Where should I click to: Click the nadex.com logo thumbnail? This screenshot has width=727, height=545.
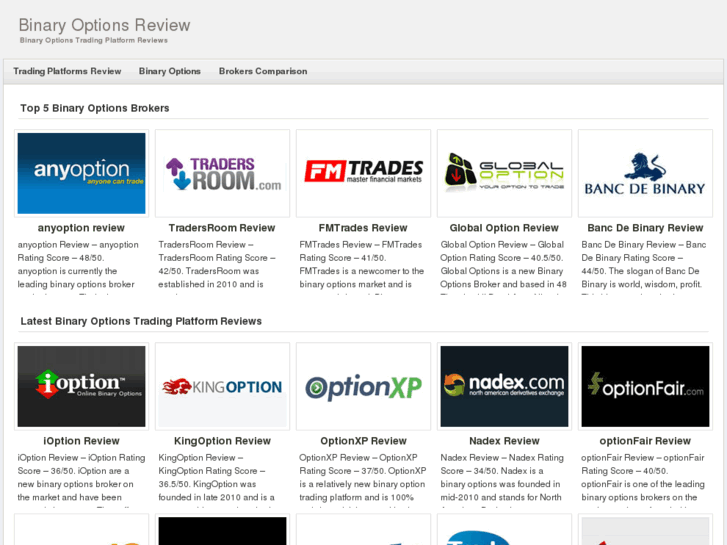(x=504, y=386)
